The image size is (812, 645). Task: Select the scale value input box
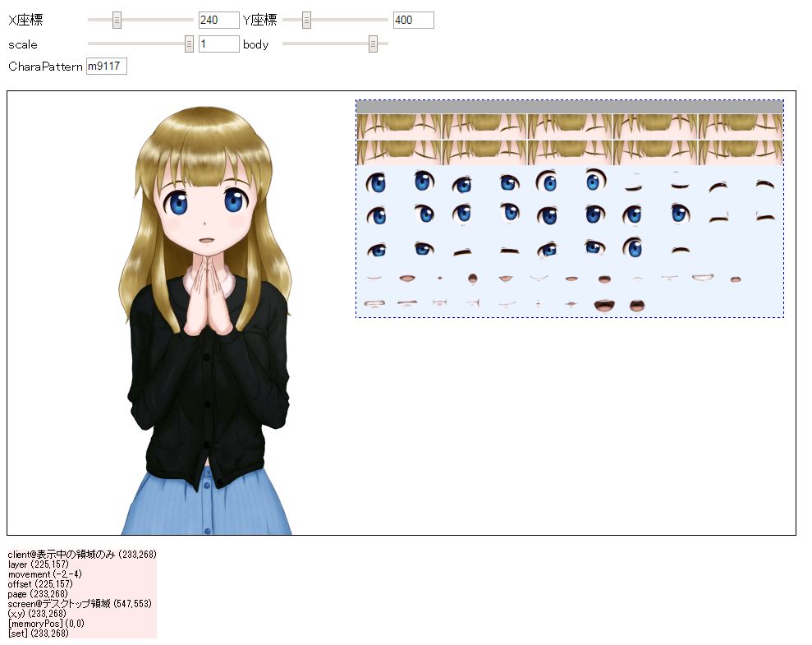point(218,44)
